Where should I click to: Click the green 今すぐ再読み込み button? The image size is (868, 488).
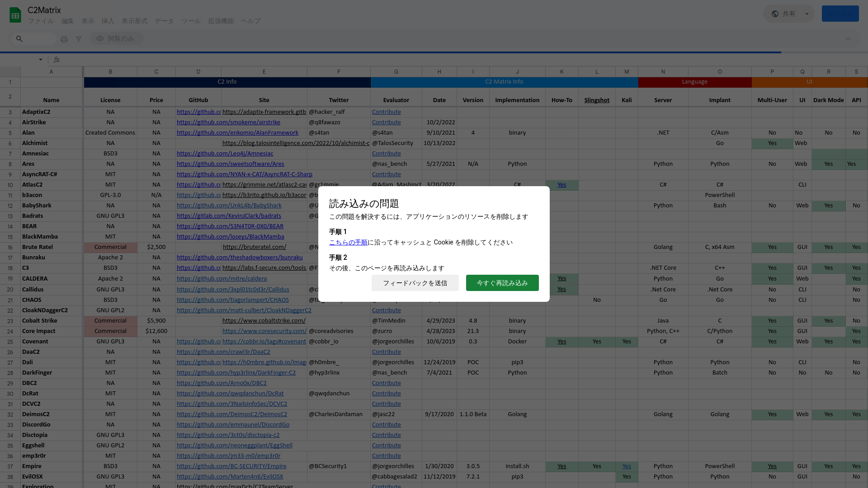(502, 283)
